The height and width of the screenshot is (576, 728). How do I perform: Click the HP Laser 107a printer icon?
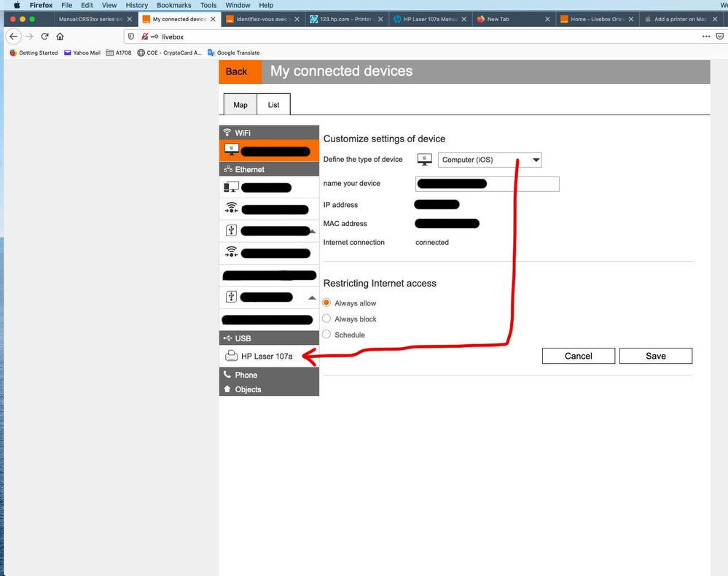coord(231,357)
